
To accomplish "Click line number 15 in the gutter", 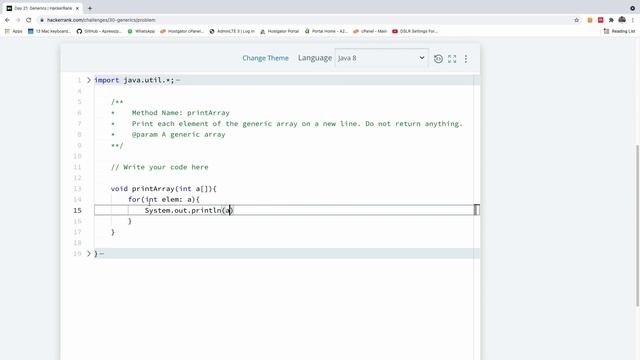I will click(x=78, y=210).
